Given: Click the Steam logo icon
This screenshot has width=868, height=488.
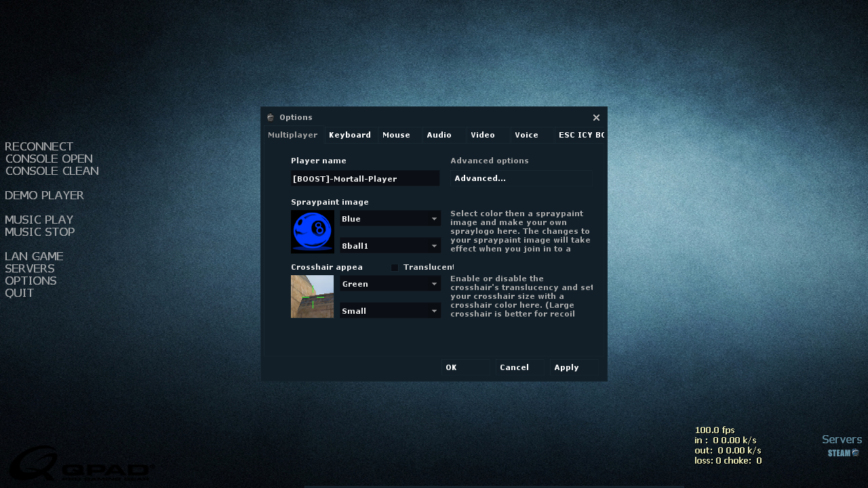Looking at the screenshot, I should [843, 453].
